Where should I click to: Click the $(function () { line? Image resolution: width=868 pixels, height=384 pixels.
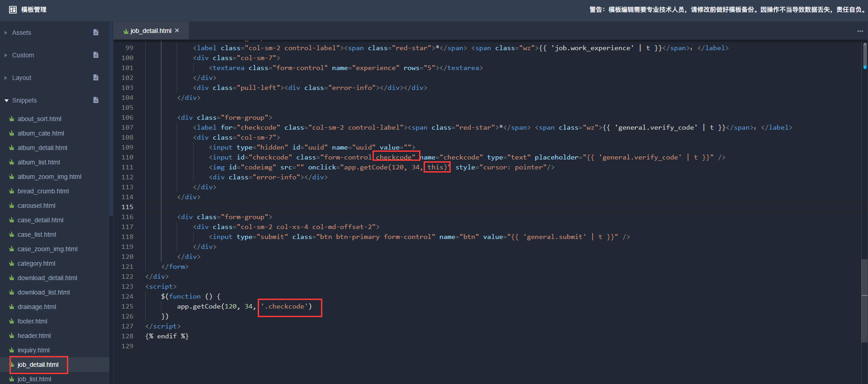191,296
